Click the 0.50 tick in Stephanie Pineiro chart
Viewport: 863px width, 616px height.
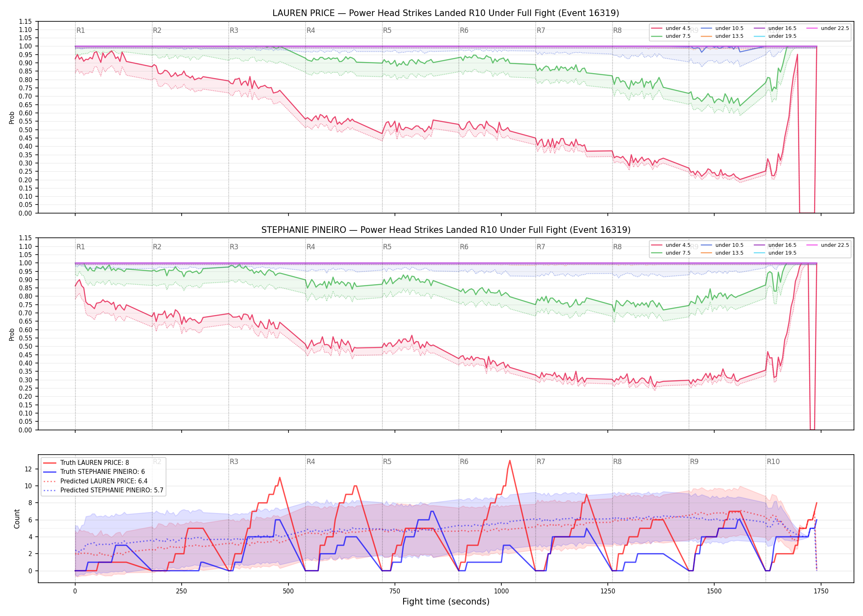[25, 346]
